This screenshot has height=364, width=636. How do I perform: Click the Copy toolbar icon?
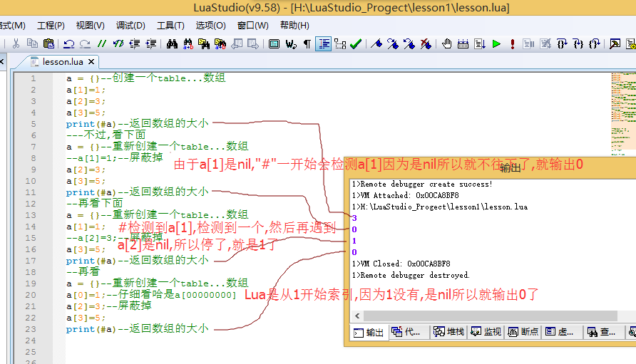[x=33, y=43]
